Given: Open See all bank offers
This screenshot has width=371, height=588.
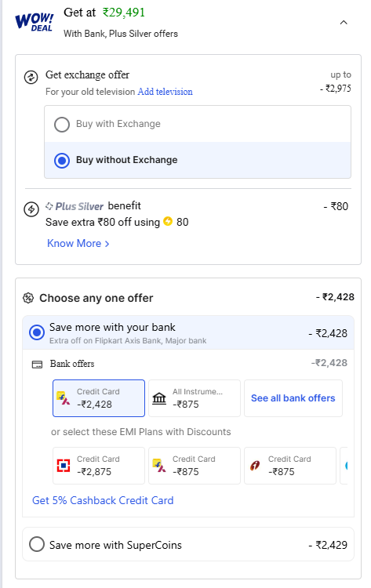Looking at the screenshot, I should [x=293, y=398].
